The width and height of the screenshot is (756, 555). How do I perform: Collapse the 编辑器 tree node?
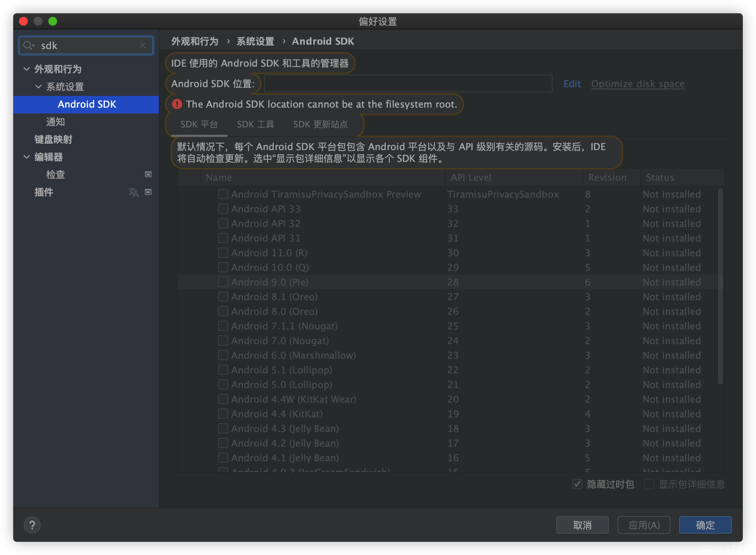click(x=27, y=157)
